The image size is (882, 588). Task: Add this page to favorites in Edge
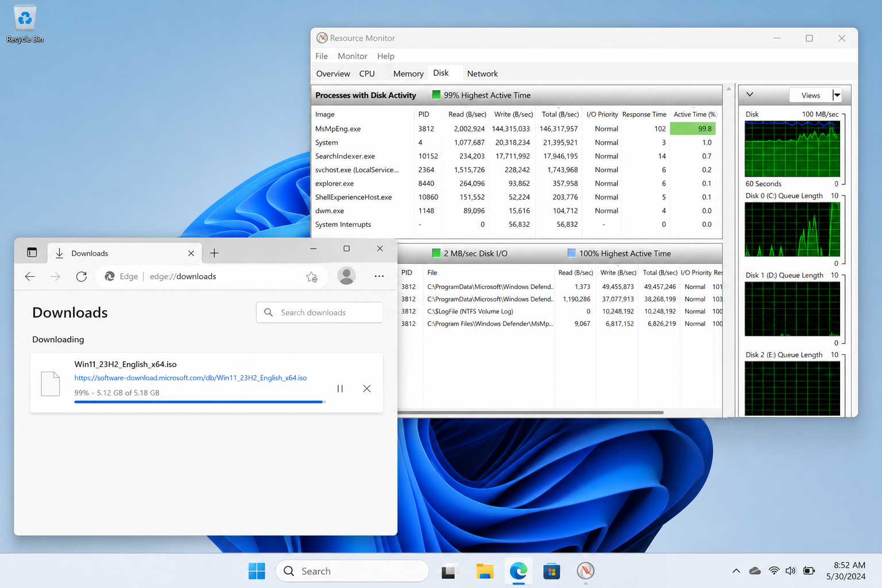point(312,277)
